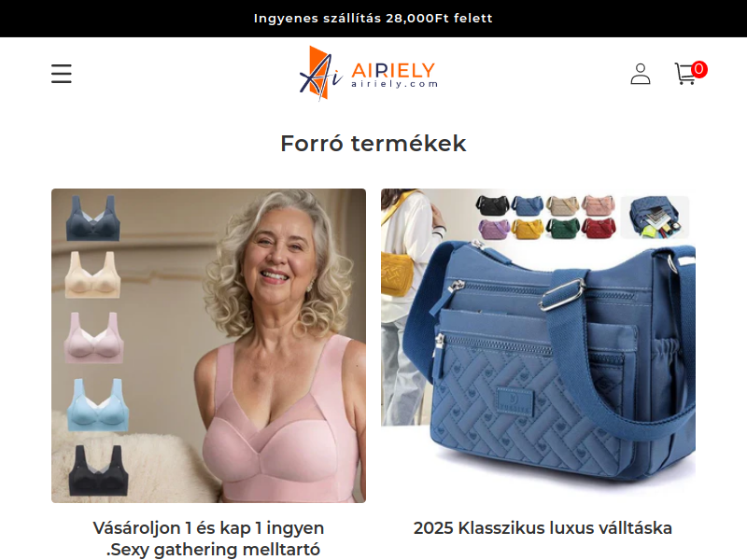Click the large blue shoulder bag image
Viewport: 747px width, 560px height.
point(539,345)
